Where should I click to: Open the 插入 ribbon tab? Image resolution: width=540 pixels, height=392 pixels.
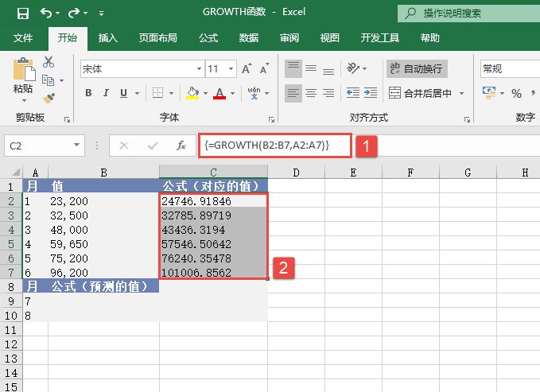click(x=108, y=37)
